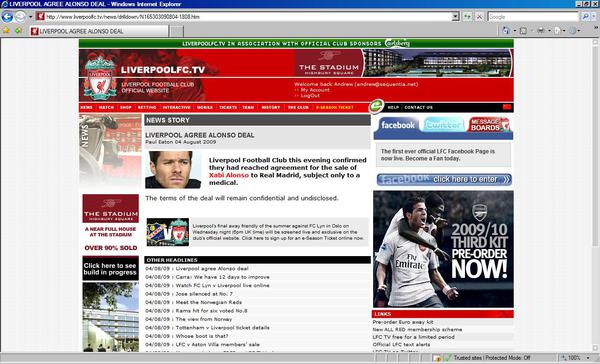Image resolution: width=600 pixels, height=364 pixels.
Task: Open the HELP link in nav bar
Action: (393, 108)
